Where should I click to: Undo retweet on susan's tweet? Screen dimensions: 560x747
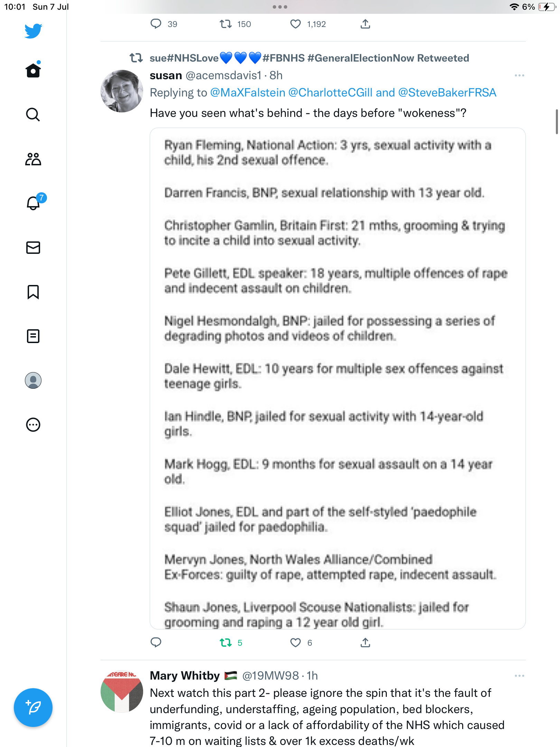coord(226,643)
